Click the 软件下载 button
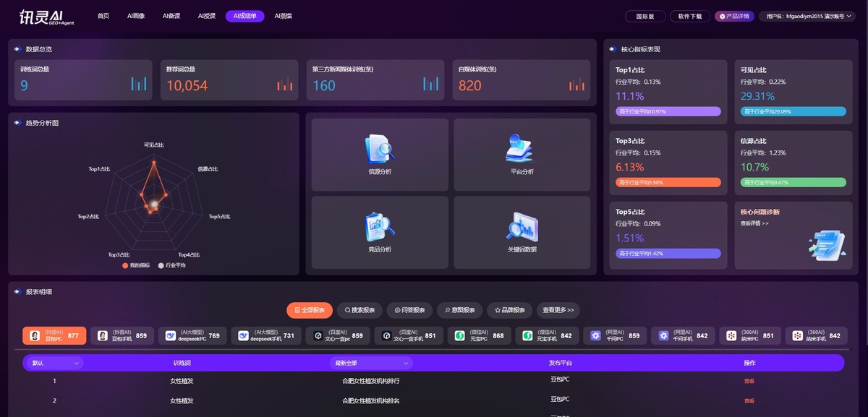Image resolution: width=868 pixels, height=417 pixels. (690, 16)
